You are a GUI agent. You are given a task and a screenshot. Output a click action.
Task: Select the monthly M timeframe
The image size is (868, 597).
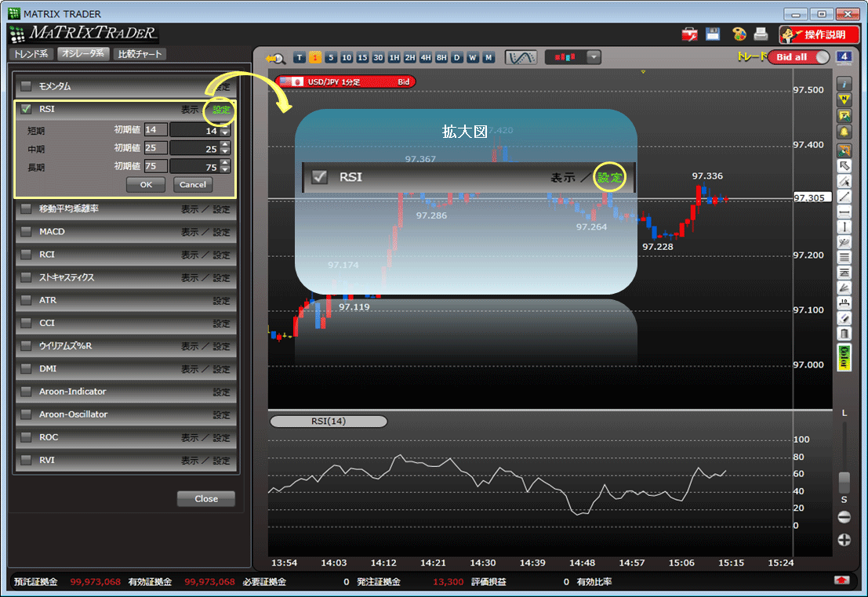488,57
